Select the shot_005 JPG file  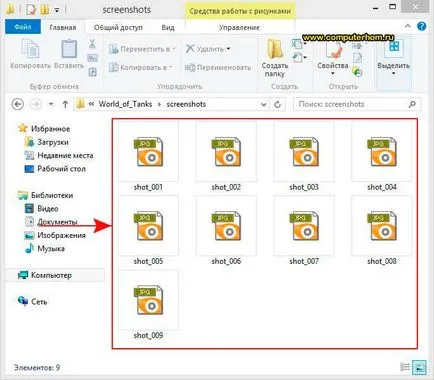click(x=148, y=231)
